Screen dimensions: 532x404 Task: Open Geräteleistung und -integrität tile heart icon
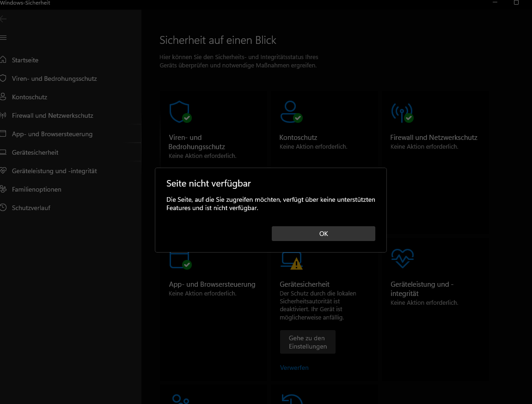(x=402, y=259)
